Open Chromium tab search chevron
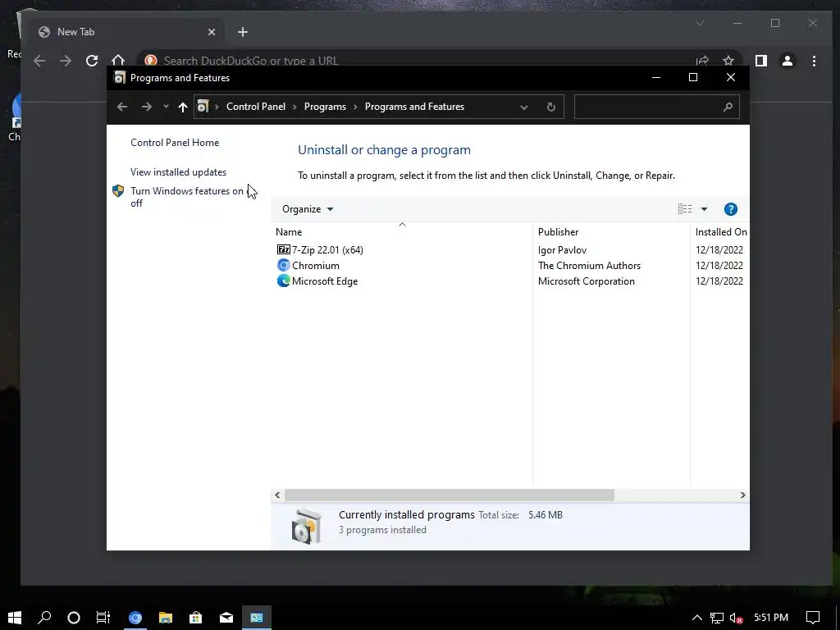Viewport: 840px width, 630px height. pos(700,23)
